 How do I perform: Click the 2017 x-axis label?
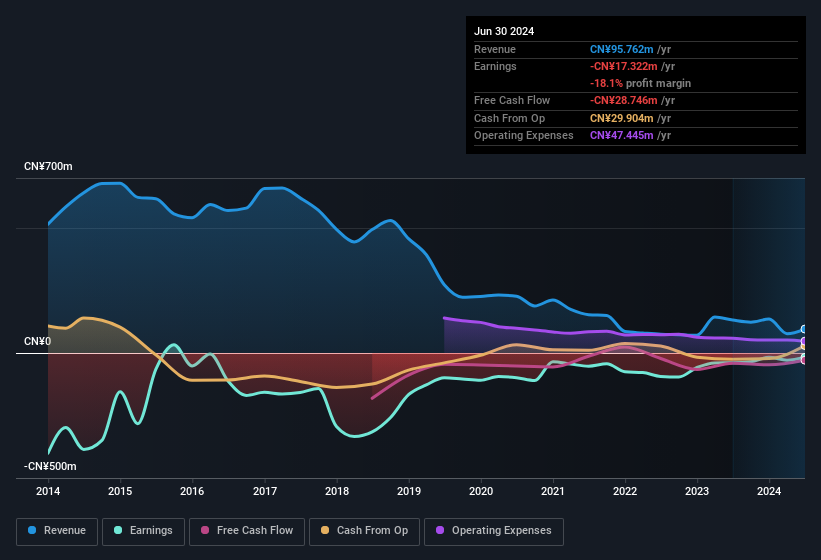[x=264, y=491]
